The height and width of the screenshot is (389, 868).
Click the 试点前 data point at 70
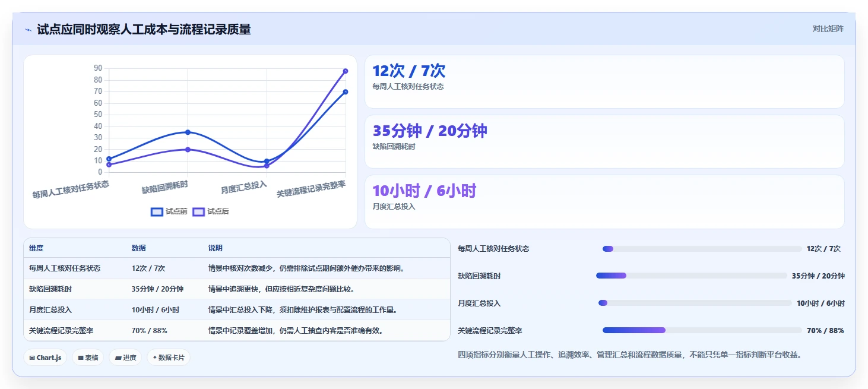(x=346, y=92)
